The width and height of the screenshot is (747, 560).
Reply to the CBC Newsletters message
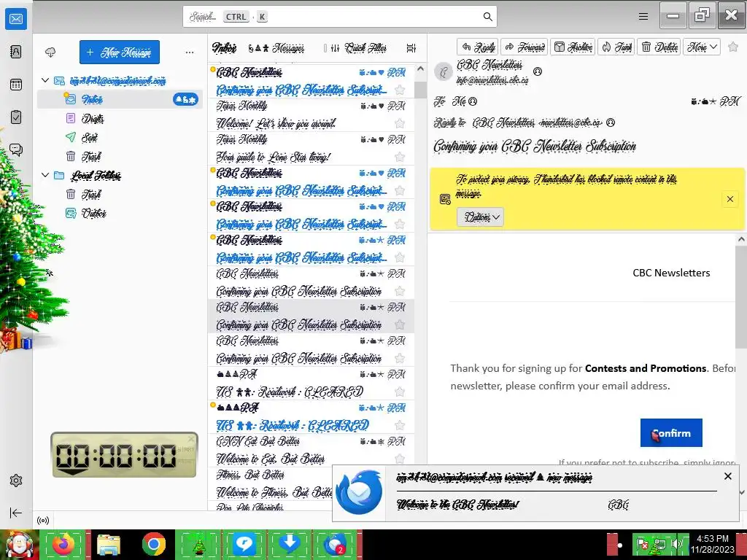coord(478,47)
